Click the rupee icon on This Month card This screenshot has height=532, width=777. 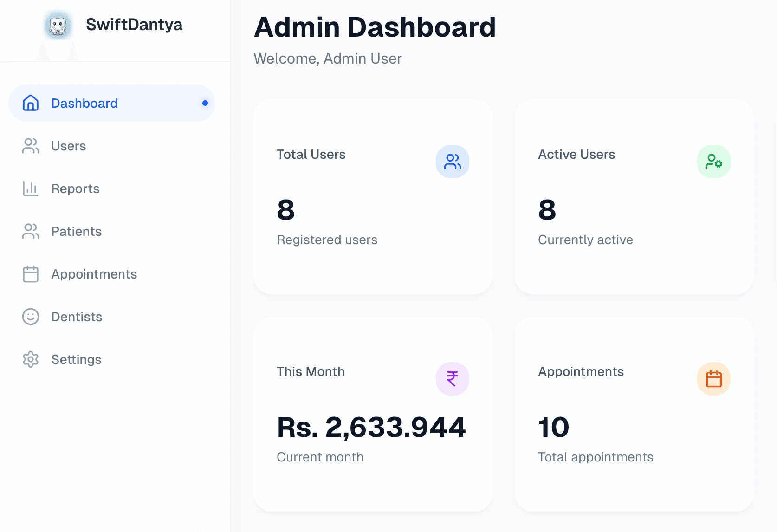pyautogui.click(x=452, y=378)
